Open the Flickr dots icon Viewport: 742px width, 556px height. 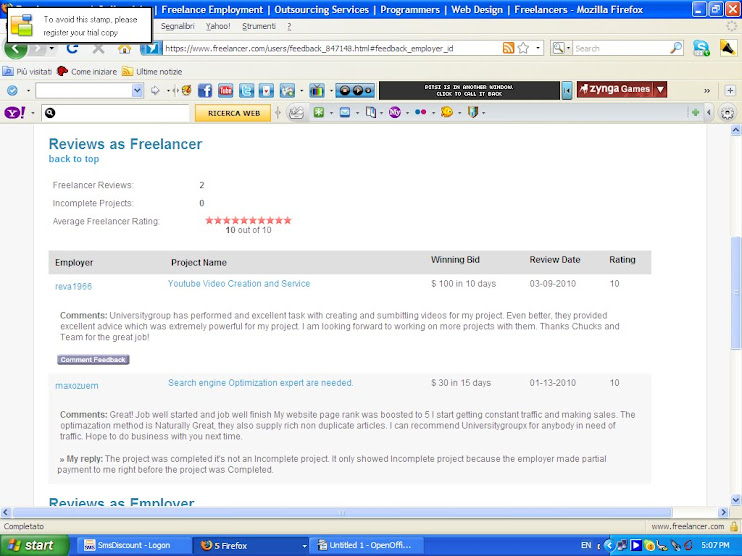420,112
